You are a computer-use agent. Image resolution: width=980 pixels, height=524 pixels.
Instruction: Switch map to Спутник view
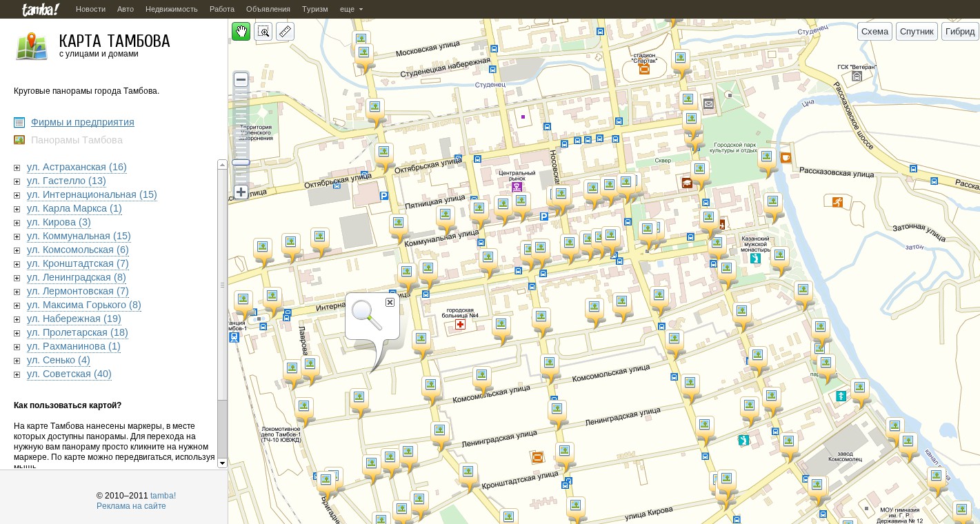click(916, 32)
